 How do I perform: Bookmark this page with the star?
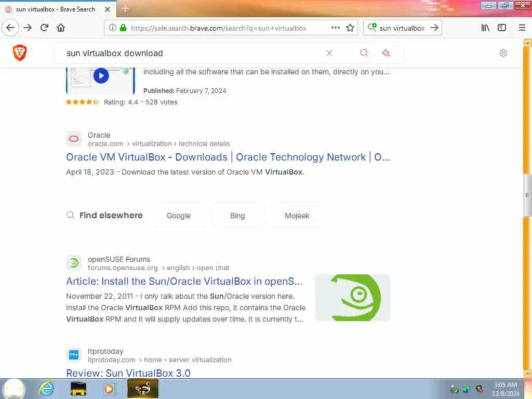coord(350,28)
